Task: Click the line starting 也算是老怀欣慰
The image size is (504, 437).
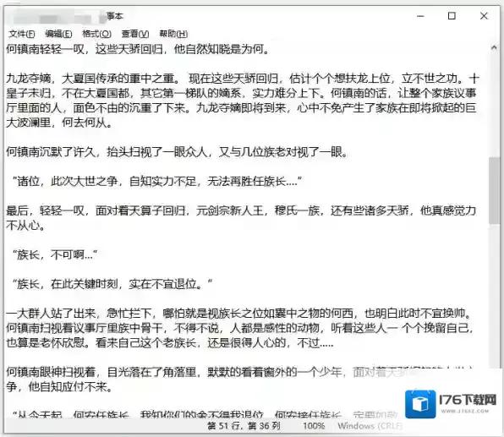Action: click(x=170, y=343)
